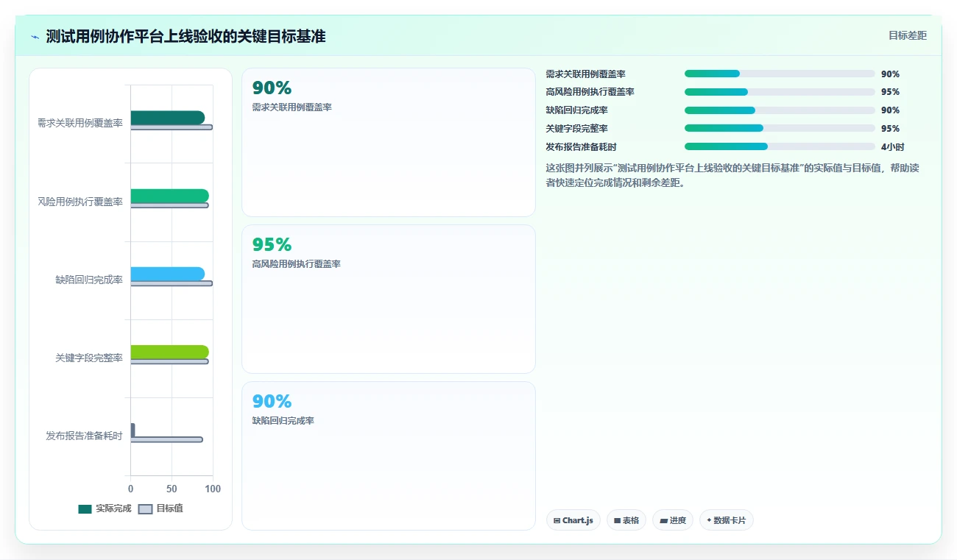Click the 缺陷回归完成率 progress bar
The image size is (957, 560).
pyautogui.click(x=780, y=110)
